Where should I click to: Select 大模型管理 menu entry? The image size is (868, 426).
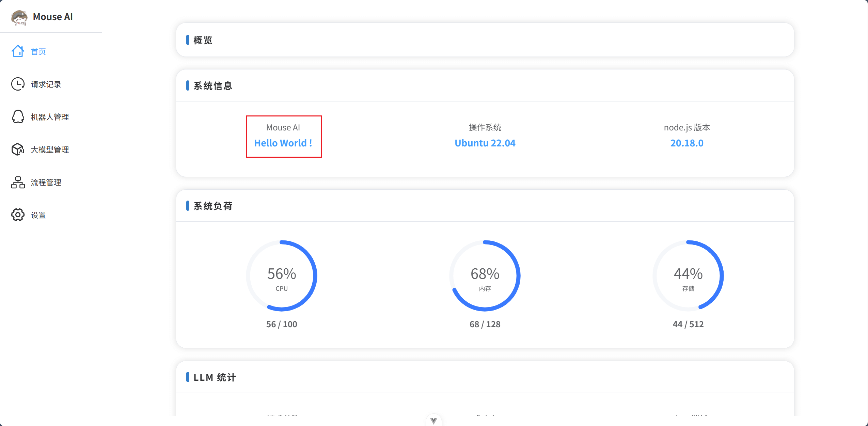[x=50, y=149]
